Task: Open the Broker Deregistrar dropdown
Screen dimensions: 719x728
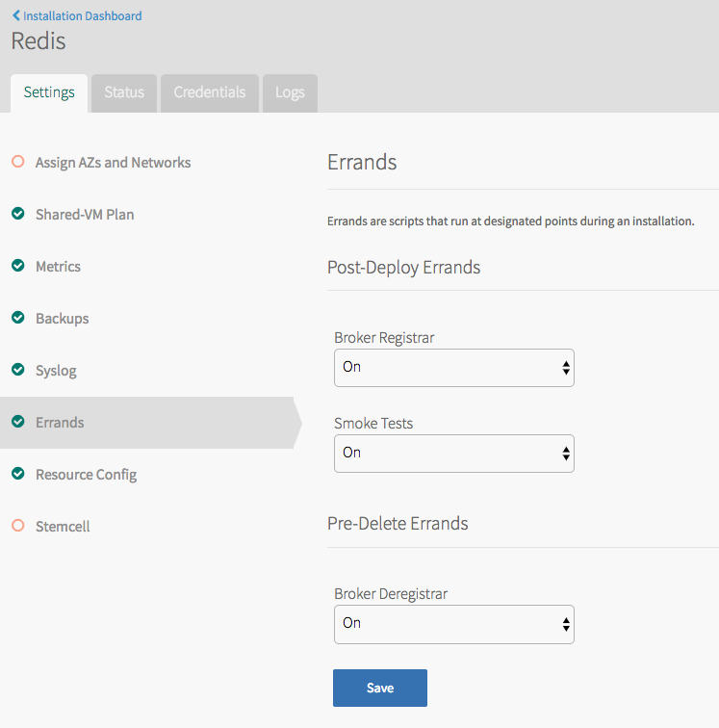Action: 454,624
